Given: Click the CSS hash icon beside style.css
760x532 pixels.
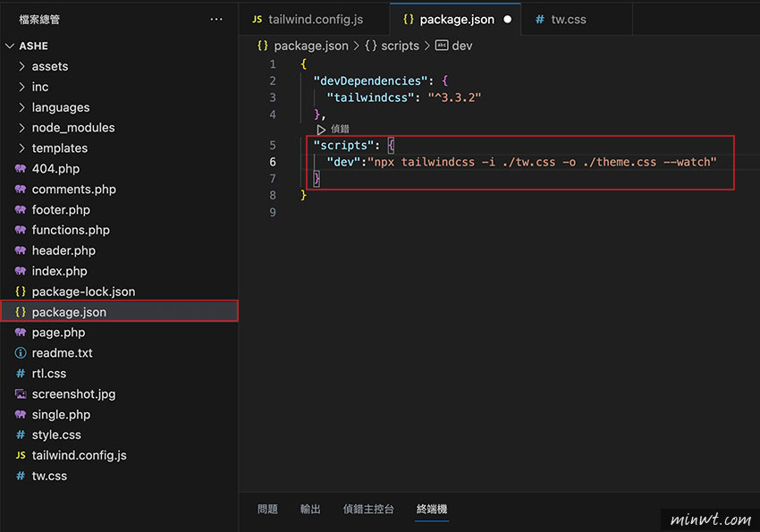Looking at the screenshot, I should tap(21, 435).
